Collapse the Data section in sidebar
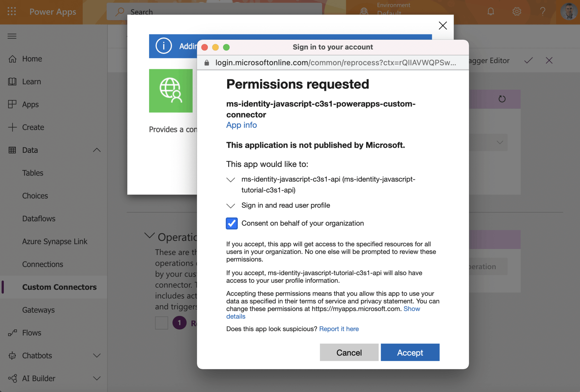Viewport: 580px width, 392px height. tap(97, 150)
